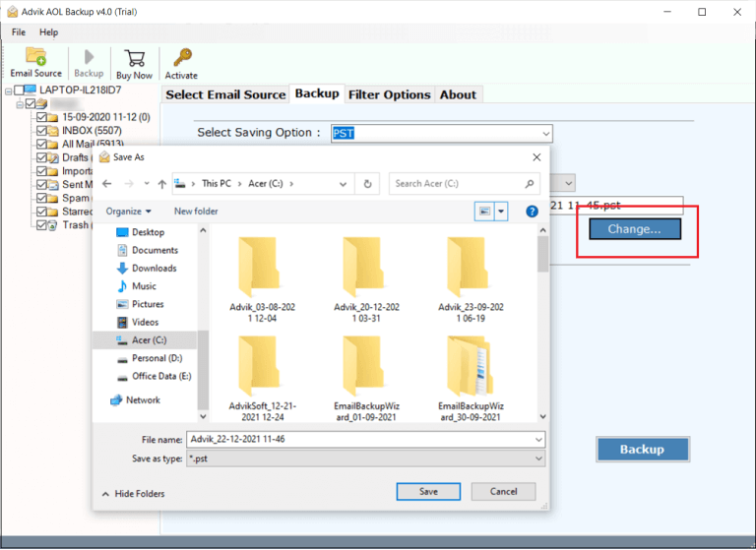756x550 pixels.
Task: Click the change view icon
Action: tap(484, 212)
